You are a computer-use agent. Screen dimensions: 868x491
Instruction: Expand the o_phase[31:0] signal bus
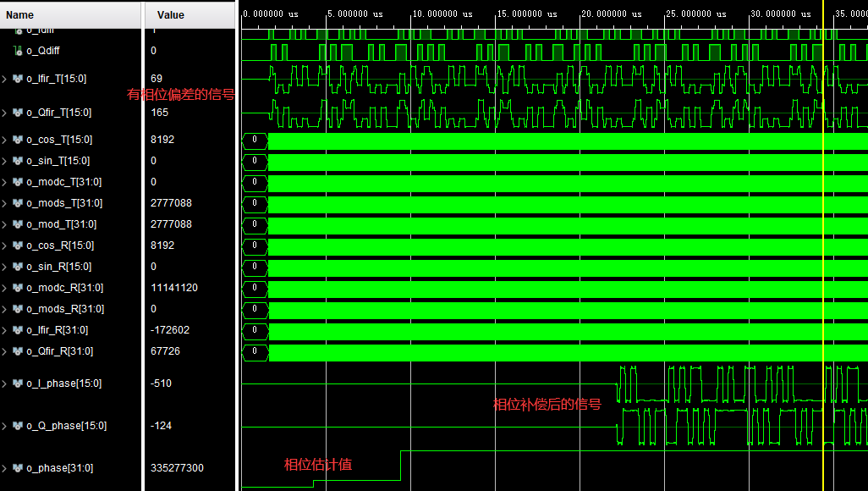4,468
